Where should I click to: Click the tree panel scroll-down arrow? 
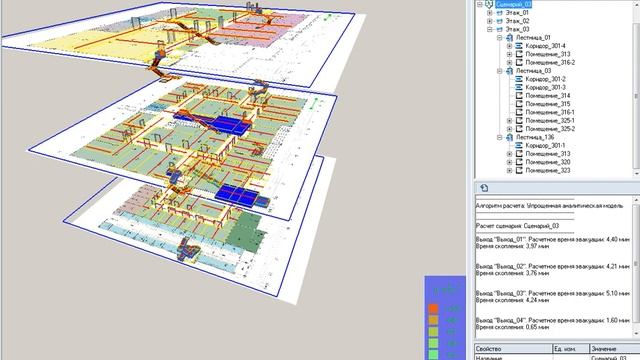point(636,173)
